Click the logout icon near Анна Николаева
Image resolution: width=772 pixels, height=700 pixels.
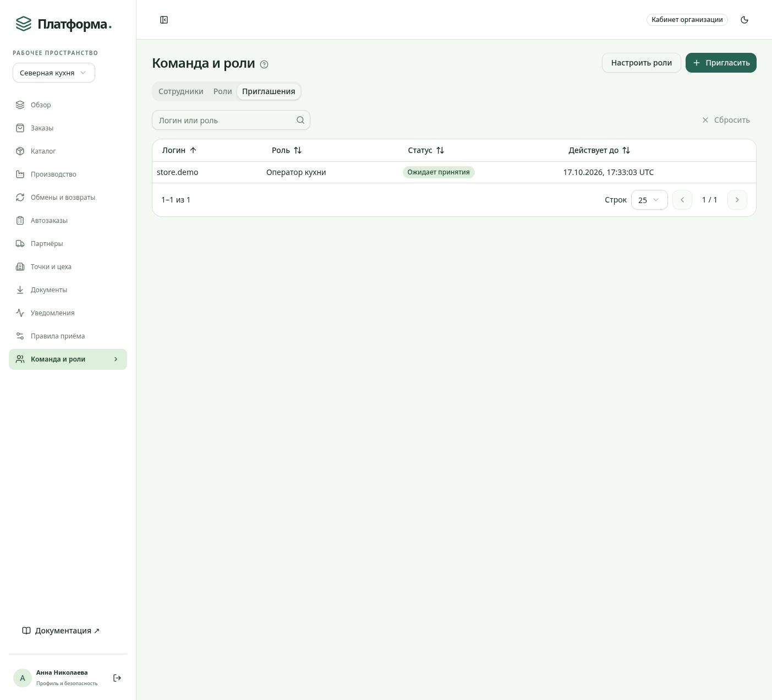coord(117,678)
